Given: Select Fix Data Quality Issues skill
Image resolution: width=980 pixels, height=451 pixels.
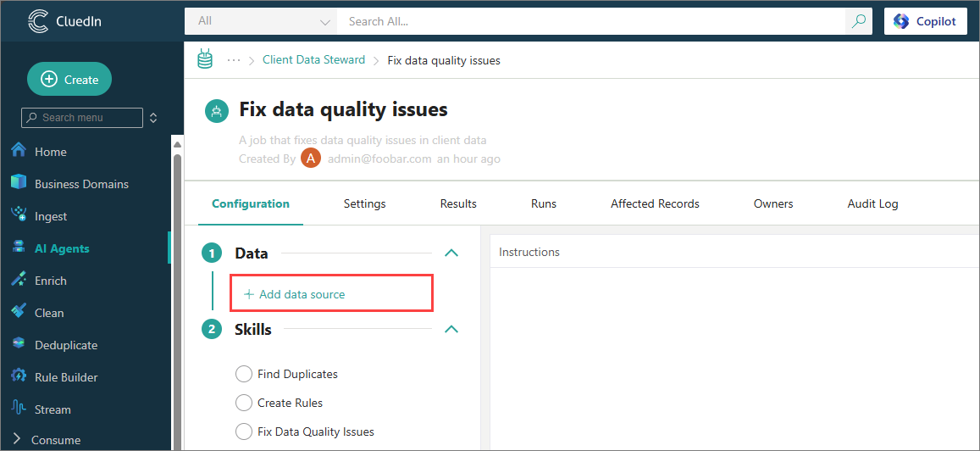Looking at the screenshot, I should pyautogui.click(x=244, y=432).
